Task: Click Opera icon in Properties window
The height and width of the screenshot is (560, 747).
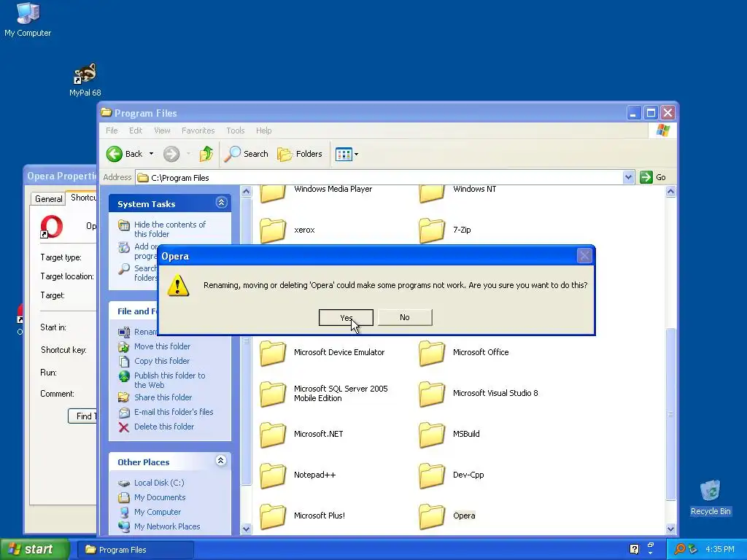Action: tap(52, 227)
